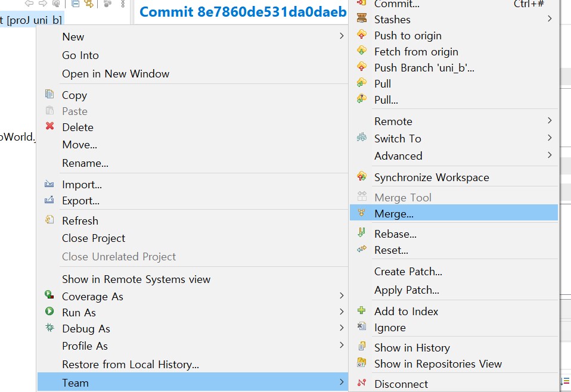Select the project [proJ uni_b] tree item

pyautogui.click(x=32, y=20)
